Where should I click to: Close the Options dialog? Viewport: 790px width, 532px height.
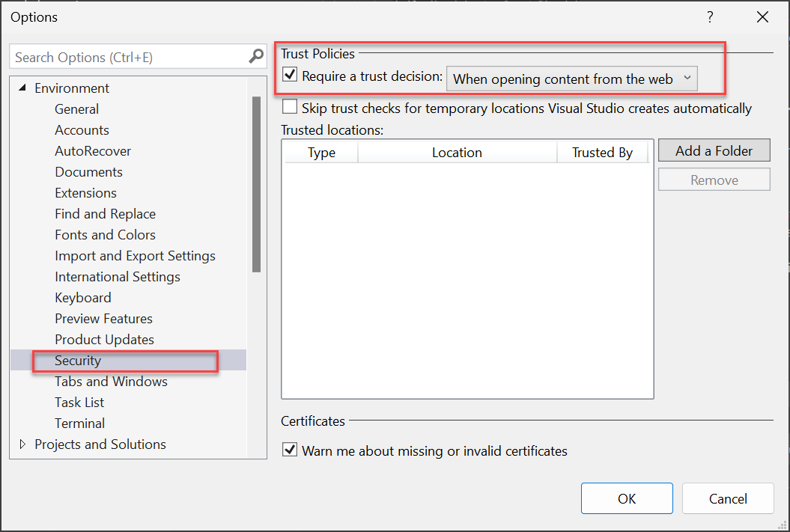click(762, 17)
